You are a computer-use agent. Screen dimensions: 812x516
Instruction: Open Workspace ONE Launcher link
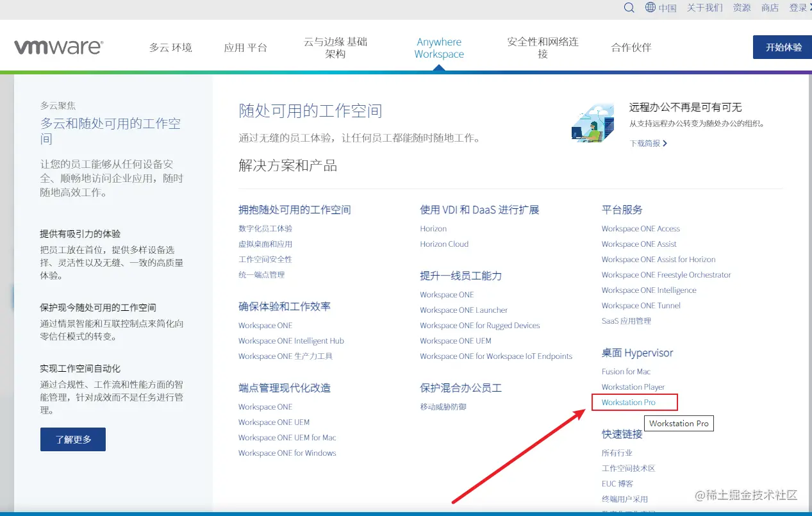(463, 310)
